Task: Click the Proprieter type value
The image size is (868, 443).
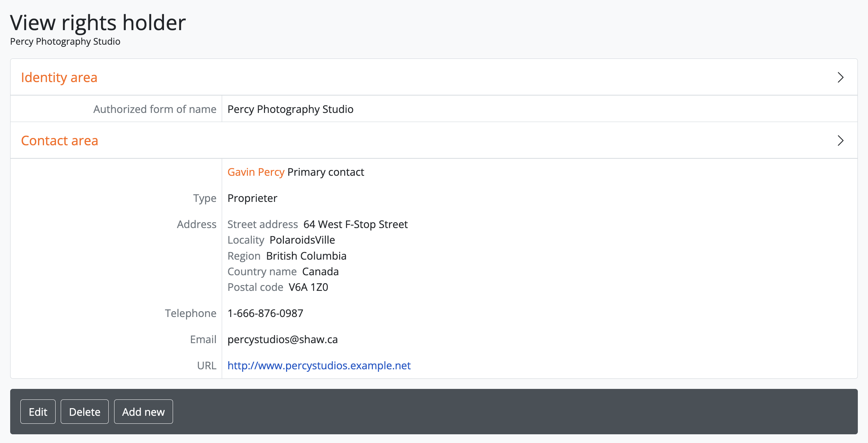Action: (x=252, y=198)
